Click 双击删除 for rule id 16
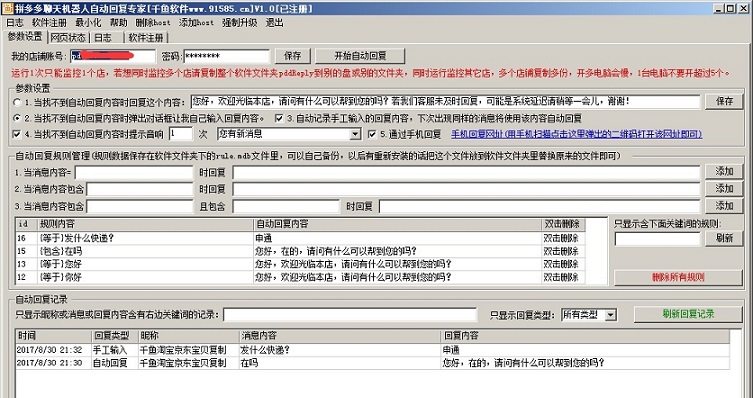This screenshot has height=398, width=753. click(x=561, y=238)
